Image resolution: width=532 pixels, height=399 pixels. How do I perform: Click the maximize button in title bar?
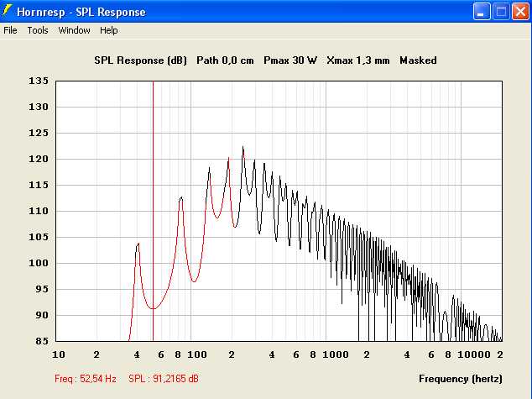coord(501,12)
